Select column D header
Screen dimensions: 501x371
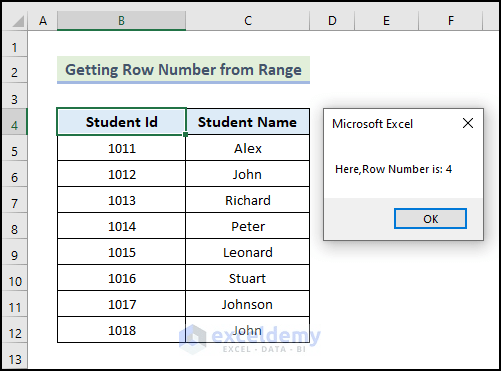(x=332, y=21)
